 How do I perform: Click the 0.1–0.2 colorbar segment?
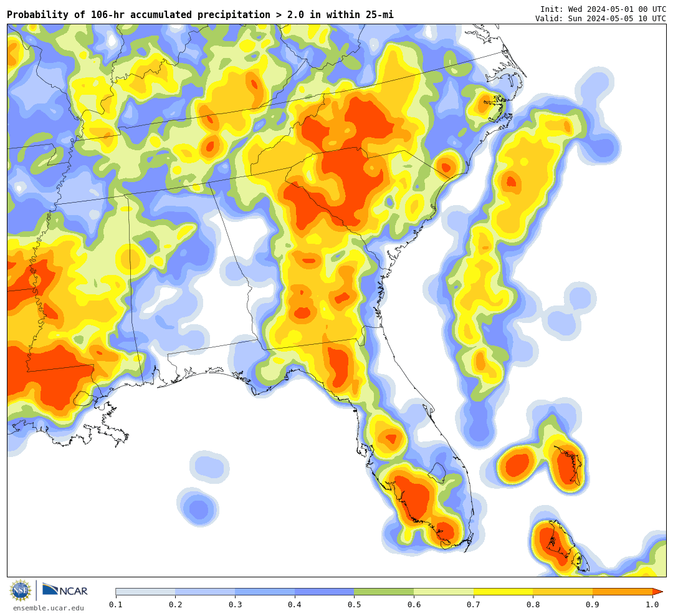[x=145, y=592]
